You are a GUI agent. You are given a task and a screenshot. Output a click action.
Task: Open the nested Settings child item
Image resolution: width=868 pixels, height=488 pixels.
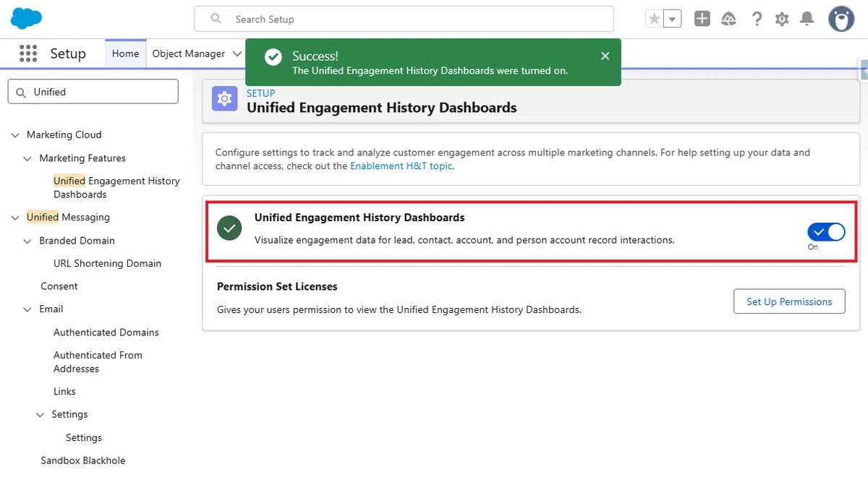84,437
